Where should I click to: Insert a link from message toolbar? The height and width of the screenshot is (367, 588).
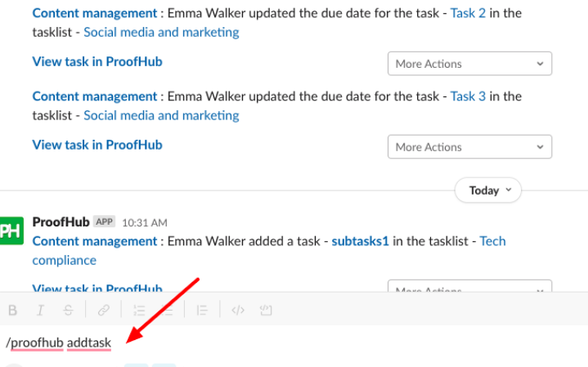coord(104,310)
